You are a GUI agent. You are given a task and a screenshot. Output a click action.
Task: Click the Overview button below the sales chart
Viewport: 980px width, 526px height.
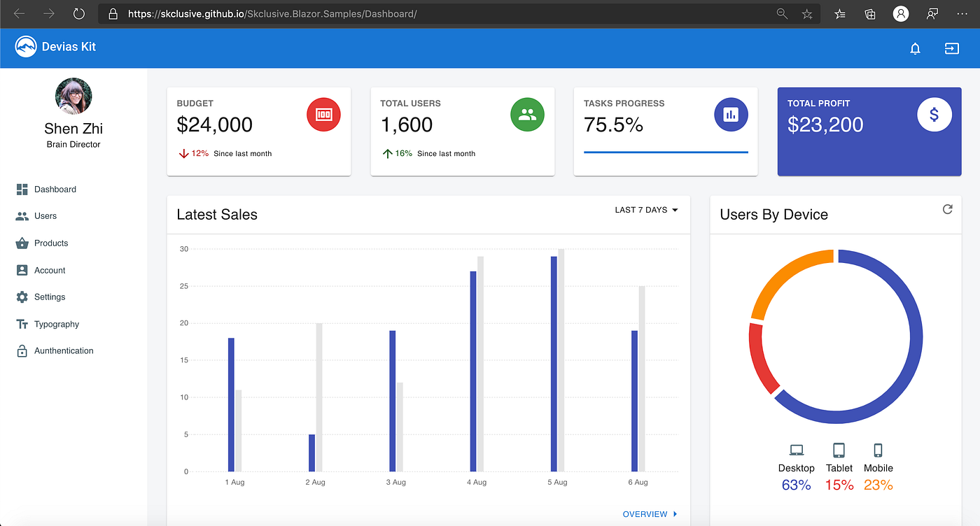click(x=644, y=513)
